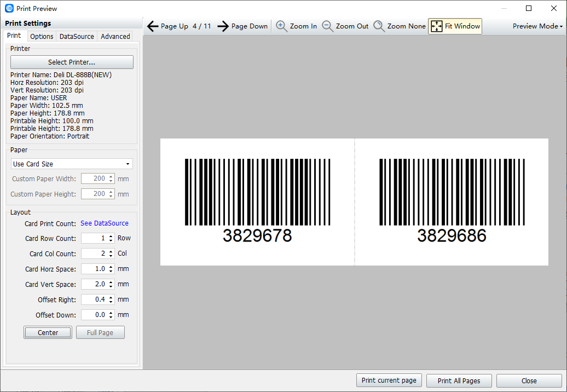Decrease Card Vert Space with down arrow
The width and height of the screenshot is (567, 392).
pyautogui.click(x=111, y=287)
